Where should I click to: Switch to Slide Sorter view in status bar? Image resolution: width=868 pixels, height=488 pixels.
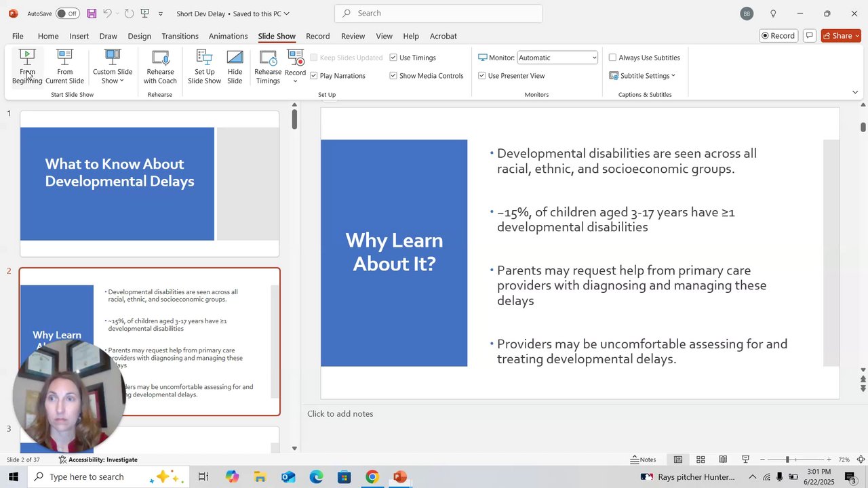click(701, 460)
